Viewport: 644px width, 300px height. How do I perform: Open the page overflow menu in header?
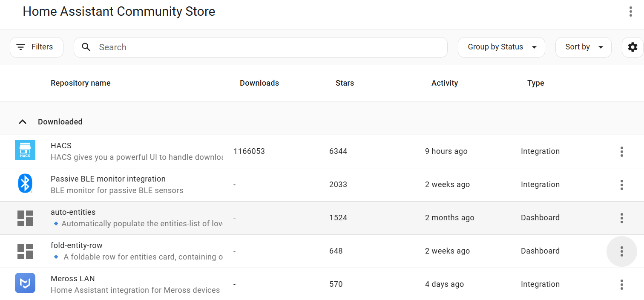coord(630,12)
